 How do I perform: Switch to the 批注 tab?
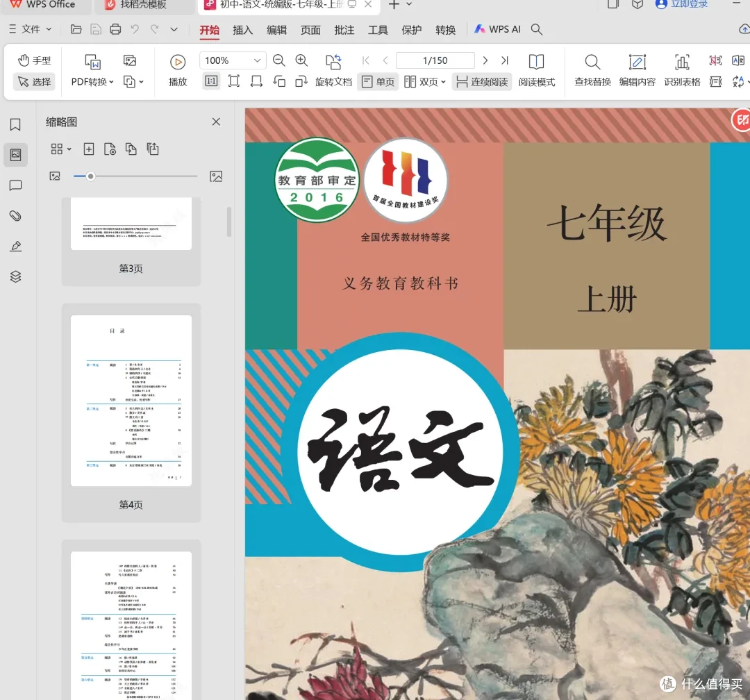click(x=344, y=30)
